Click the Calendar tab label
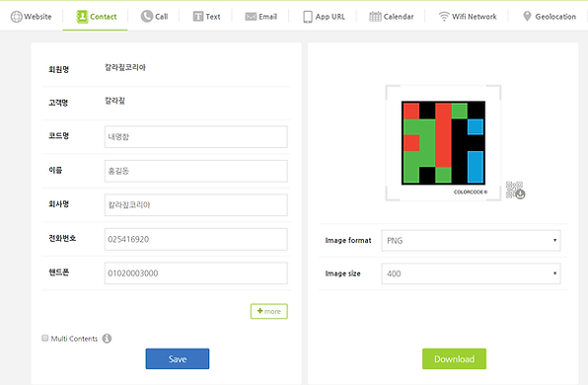This screenshot has width=588, height=385. (x=399, y=17)
